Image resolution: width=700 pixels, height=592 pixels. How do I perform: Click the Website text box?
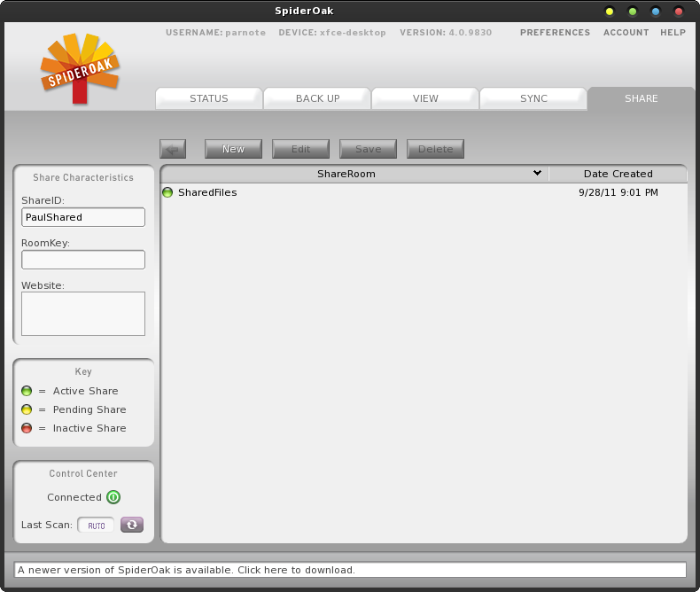83,314
